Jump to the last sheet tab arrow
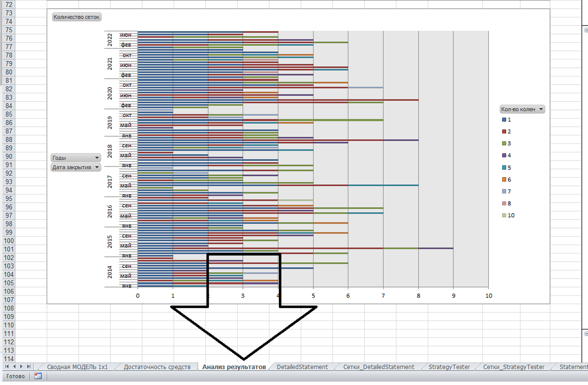This screenshot has width=588, height=385. (28, 367)
